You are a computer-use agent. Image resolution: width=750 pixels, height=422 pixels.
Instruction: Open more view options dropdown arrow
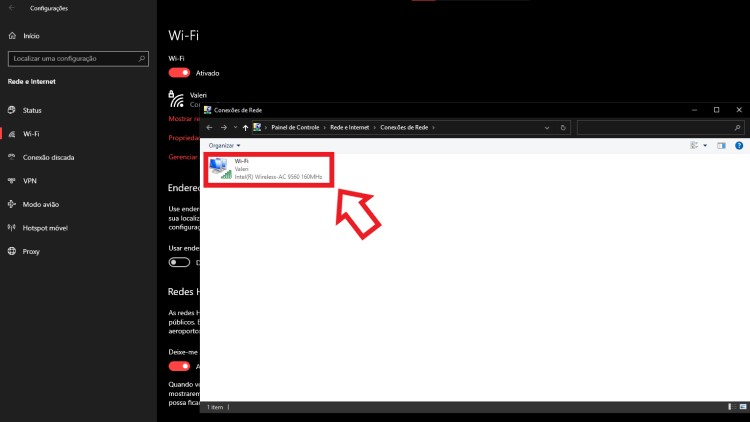(705, 145)
